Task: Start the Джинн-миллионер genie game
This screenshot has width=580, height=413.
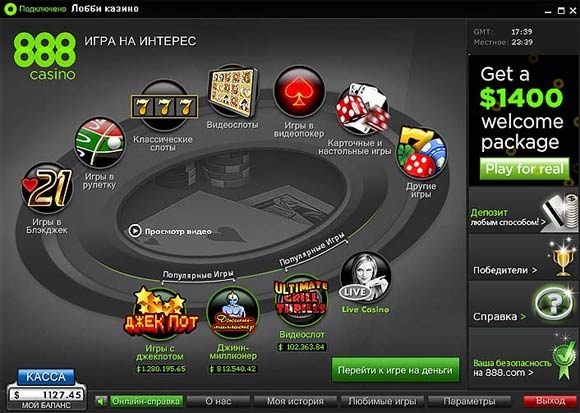Action: [233, 314]
